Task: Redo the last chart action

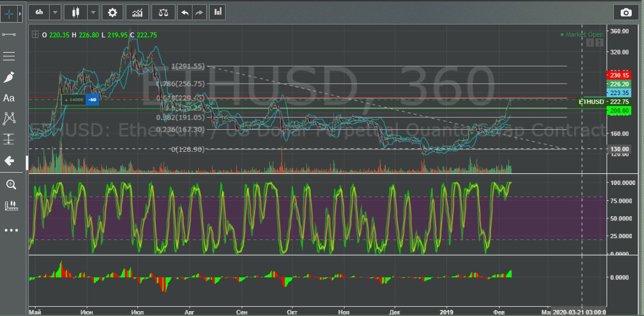Action: [x=199, y=12]
